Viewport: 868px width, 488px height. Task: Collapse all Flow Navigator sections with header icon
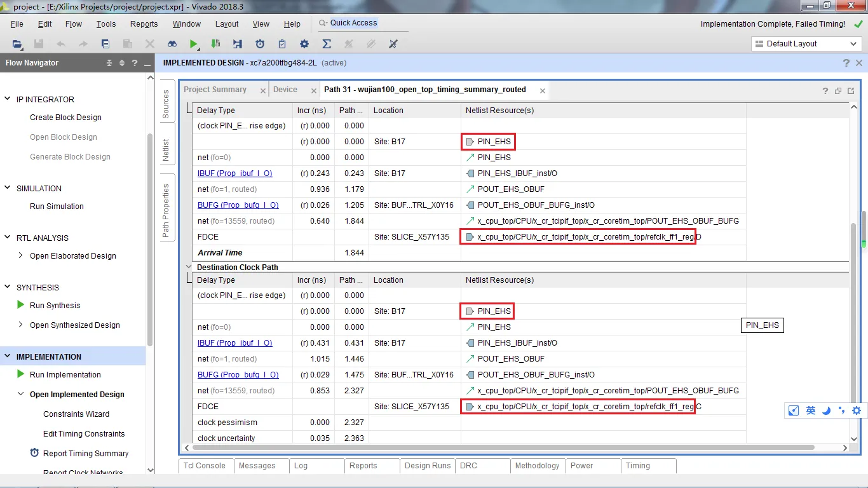(109, 63)
